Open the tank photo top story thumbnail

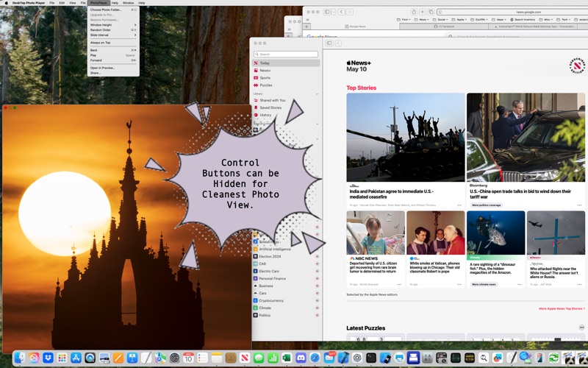pyautogui.click(x=406, y=138)
